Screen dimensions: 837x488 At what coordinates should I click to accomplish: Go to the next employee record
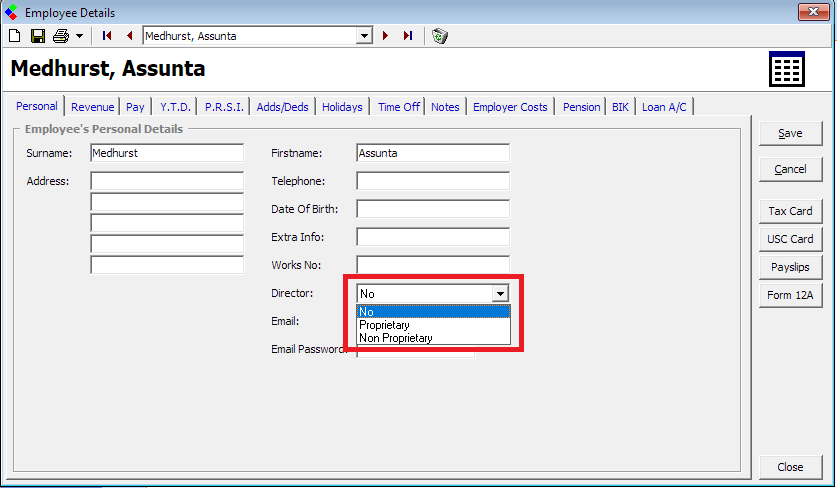386,36
